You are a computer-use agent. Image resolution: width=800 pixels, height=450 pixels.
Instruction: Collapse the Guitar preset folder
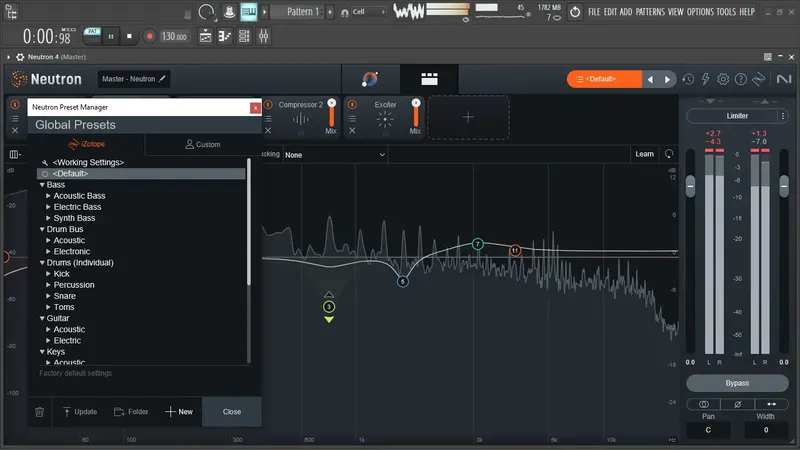click(x=42, y=318)
